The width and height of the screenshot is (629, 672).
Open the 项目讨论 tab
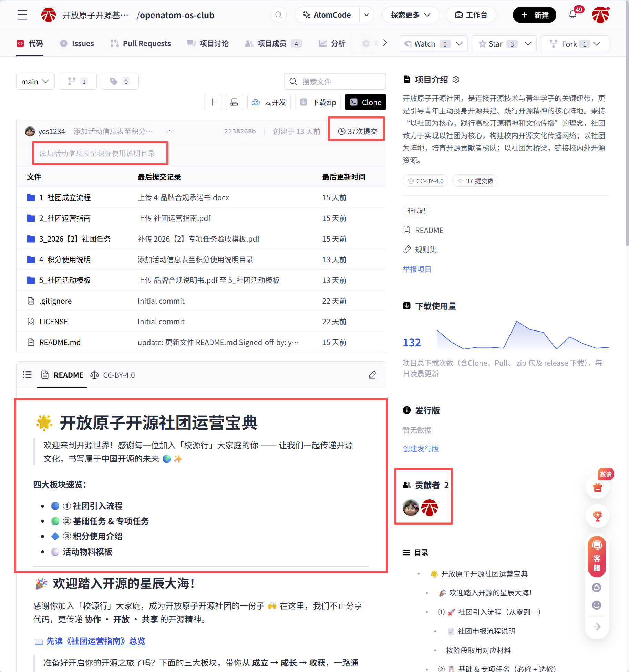(x=208, y=43)
